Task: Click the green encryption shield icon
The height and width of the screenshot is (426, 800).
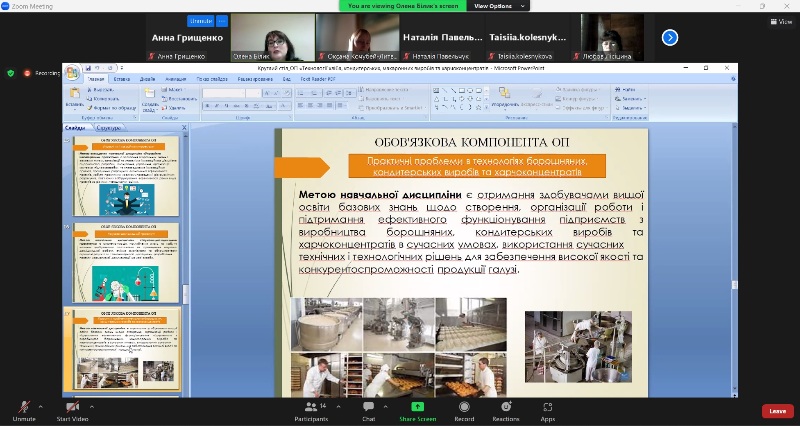Action: [x=11, y=73]
